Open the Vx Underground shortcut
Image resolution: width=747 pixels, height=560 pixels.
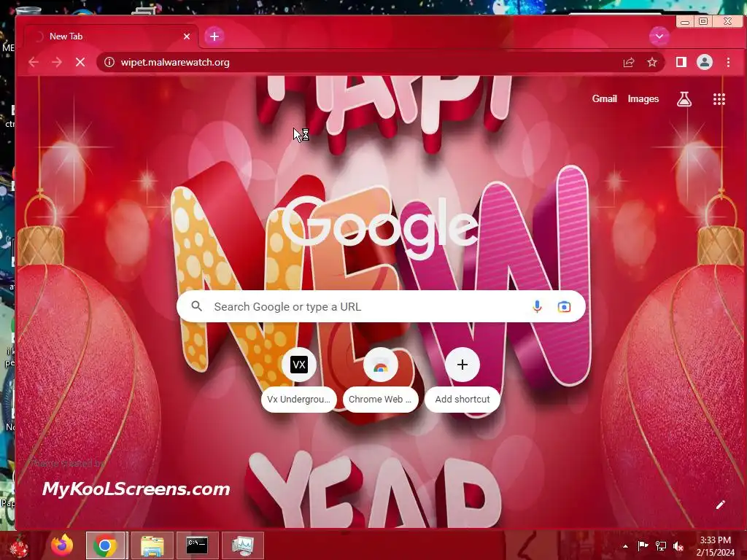pos(298,379)
